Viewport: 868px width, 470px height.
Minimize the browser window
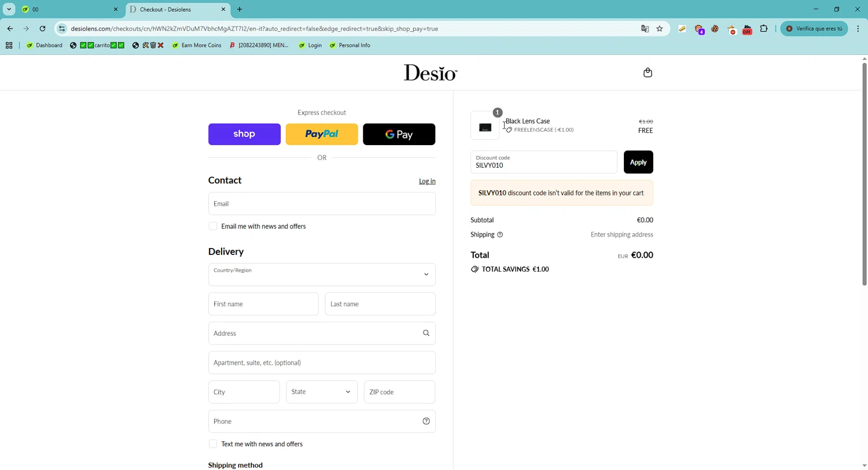coord(816,9)
